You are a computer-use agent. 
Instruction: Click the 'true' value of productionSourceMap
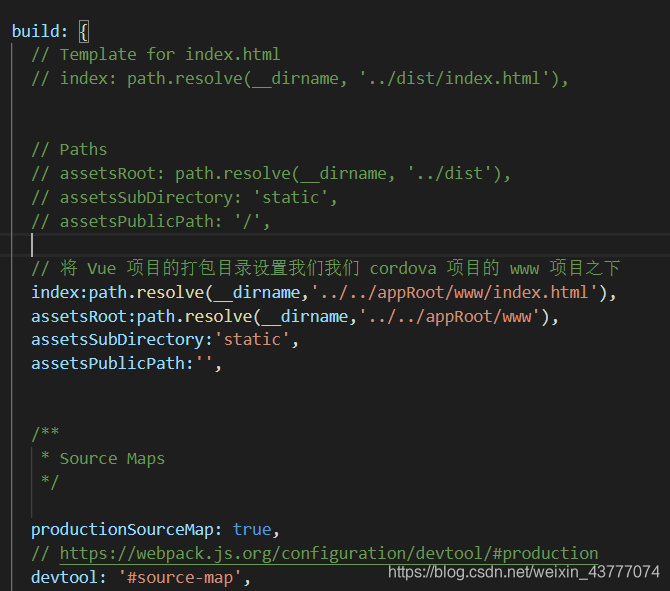pyautogui.click(x=252, y=530)
